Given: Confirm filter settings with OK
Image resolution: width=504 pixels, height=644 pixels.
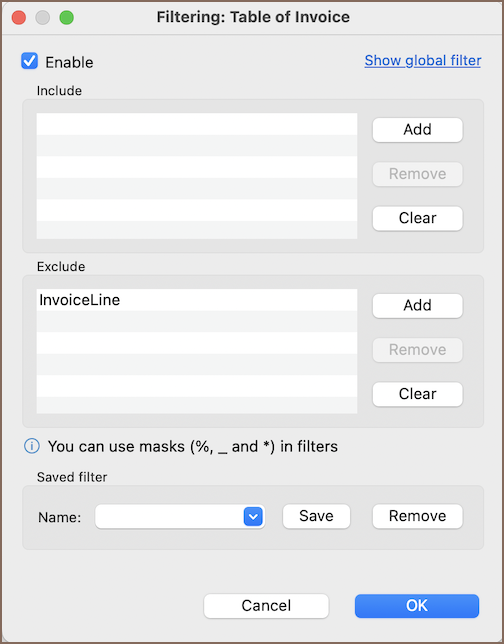Looking at the screenshot, I should point(417,606).
